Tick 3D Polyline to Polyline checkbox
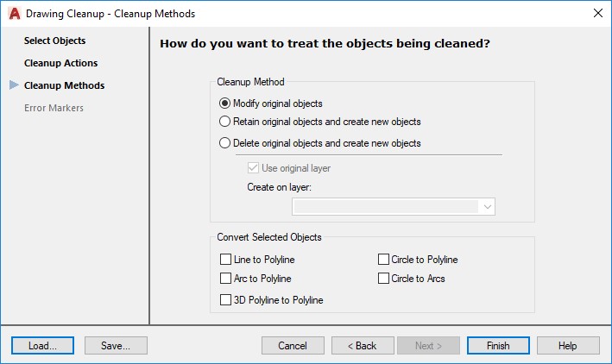This screenshot has width=612, height=364. pyautogui.click(x=226, y=300)
